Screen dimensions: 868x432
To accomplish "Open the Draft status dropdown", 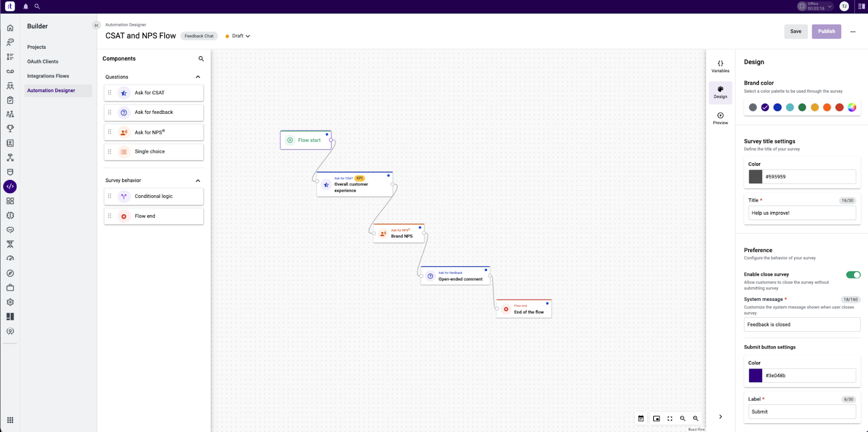I will point(238,36).
